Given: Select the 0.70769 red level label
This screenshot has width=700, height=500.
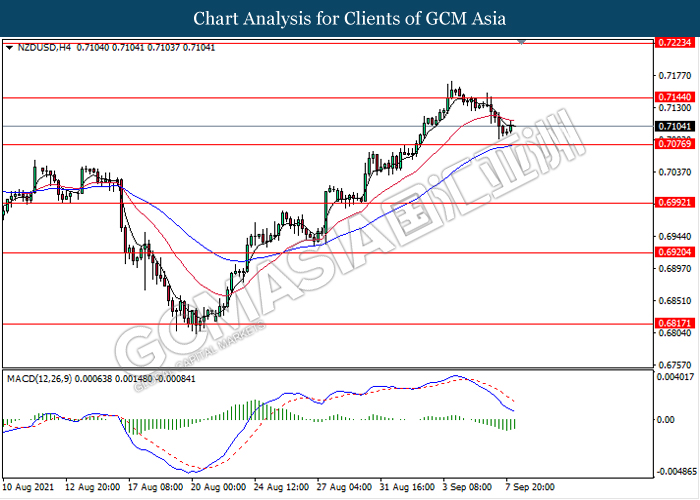Looking at the screenshot, I should pos(675,144).
